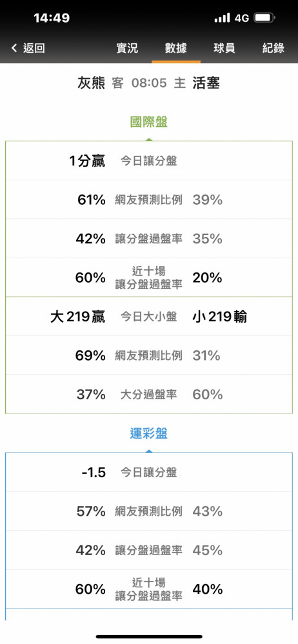298x644 pixels.
Task: Tap the 1分贏 spread result
Action: (87, 161)
